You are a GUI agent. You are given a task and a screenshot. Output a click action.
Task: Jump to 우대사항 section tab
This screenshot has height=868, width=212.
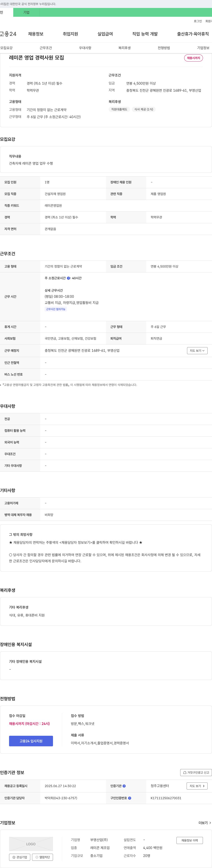pos(85,48)
